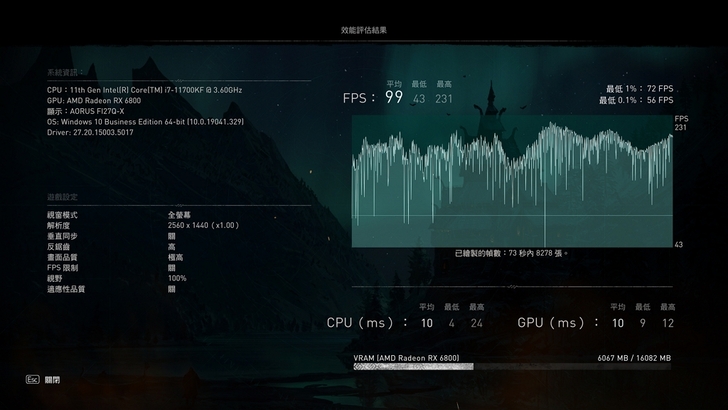The width and height of the screenshot is (728, 410).
Task: Click the average FPS value 99
Action: tap(394, 97)
